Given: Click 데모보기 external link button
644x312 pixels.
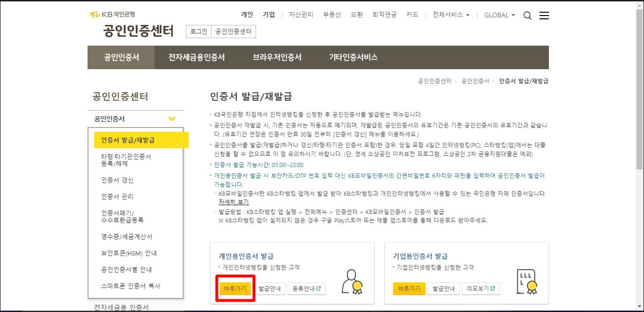Looking at the screenshot, I should pos(481,288).
